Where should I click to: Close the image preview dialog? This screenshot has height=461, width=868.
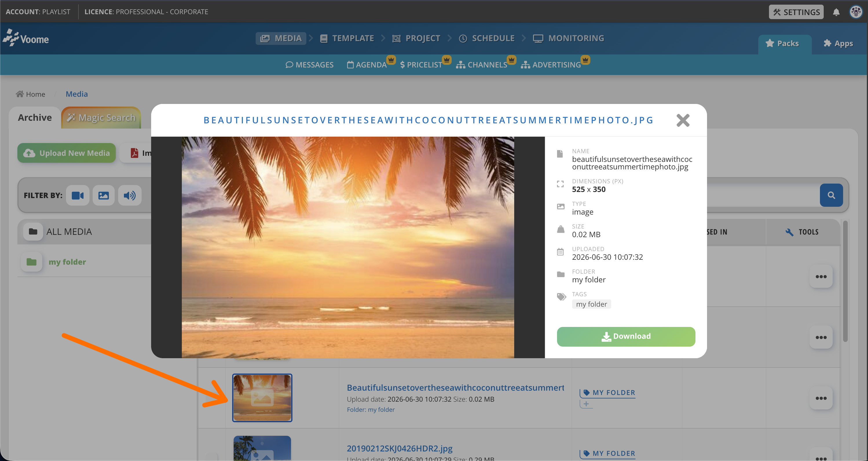point(683,120)
